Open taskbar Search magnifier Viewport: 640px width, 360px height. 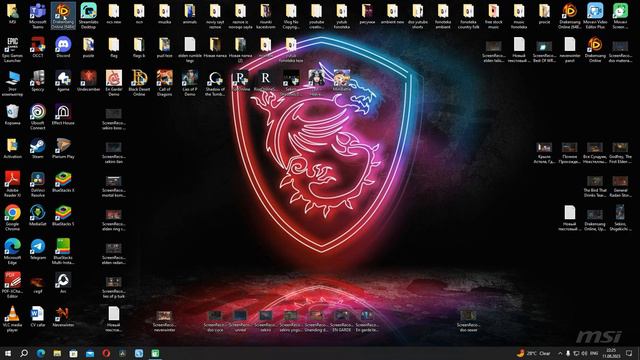pyautogui.click(x=24, y=353)
